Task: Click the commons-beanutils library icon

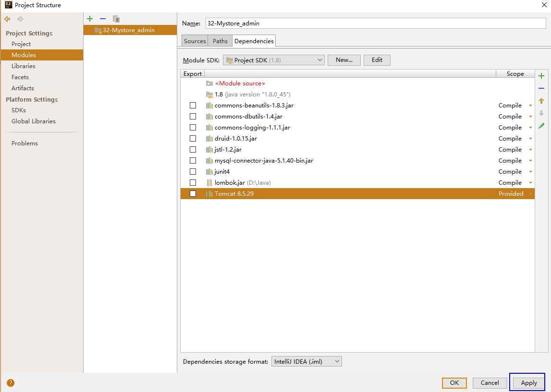Action: pos(209,105)
